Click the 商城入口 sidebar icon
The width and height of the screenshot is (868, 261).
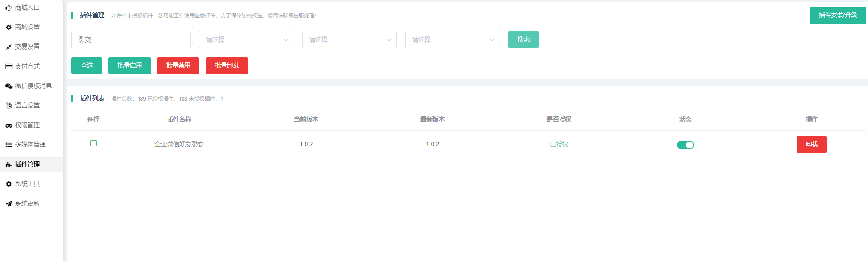(8, 8)
